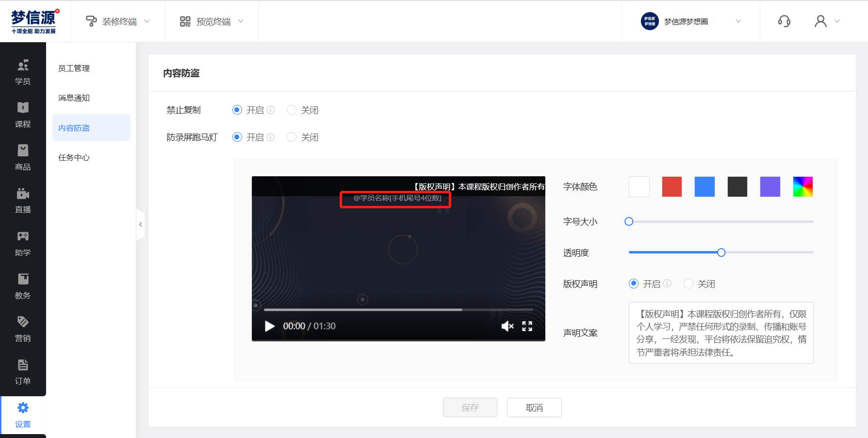Click the customer service headset icon
The height and width of the screenshot is (438, 868).
click(x=784, y=21)
